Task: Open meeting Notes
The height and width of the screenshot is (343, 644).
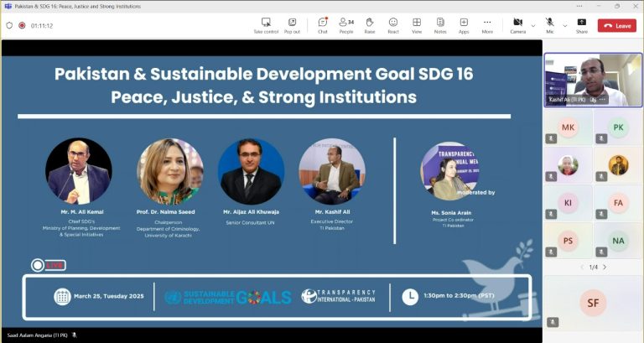Action: click(440, 25)
